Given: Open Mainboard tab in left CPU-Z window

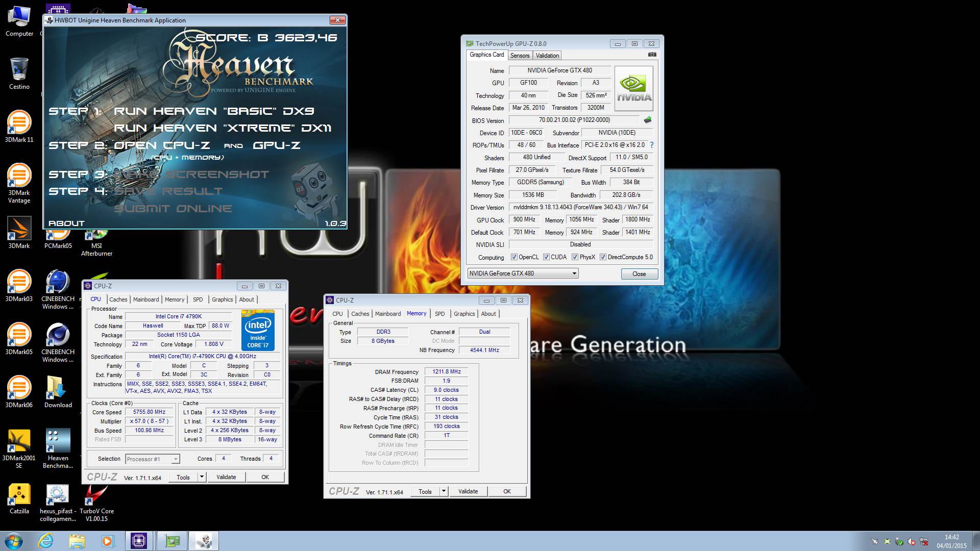Looking at the screenshot, I should (146, 299).
